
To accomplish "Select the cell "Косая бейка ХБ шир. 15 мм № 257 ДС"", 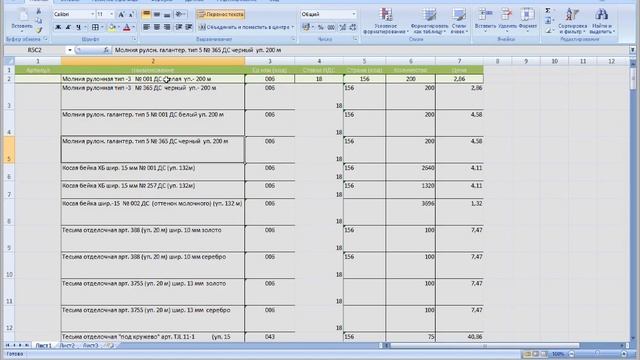I will point(153,190).
